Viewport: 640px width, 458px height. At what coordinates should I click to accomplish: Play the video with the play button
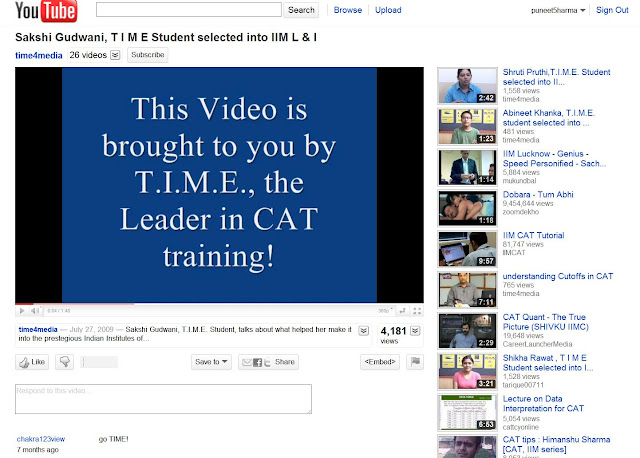pyautogui.click(x=22, y=311)
